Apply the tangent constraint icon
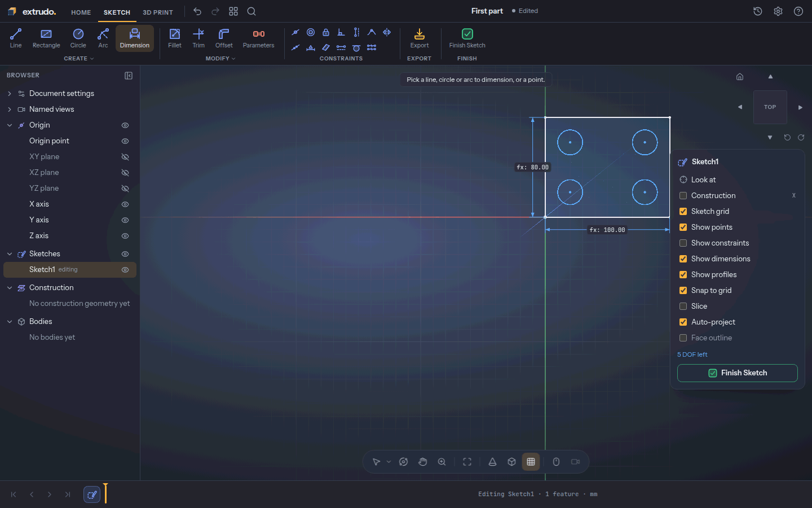The image size is (812, 508). [x=356, y=48]
